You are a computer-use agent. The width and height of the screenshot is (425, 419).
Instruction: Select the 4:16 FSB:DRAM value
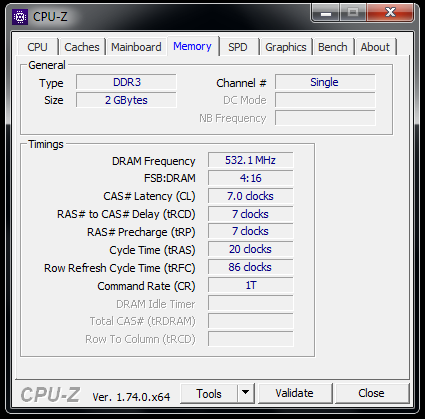(251, 178)
